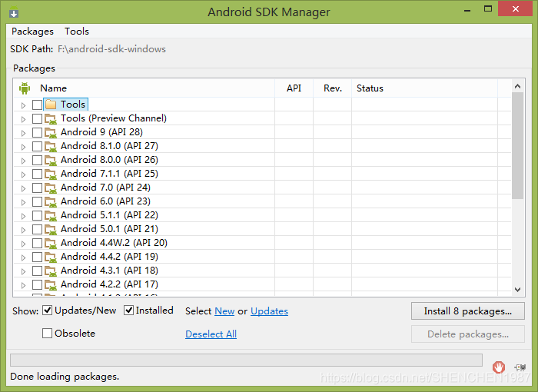Screen dimensions: 538x392
Task: Expand the Tools (Preview Channel) node
Action: [x=23, y=119]
